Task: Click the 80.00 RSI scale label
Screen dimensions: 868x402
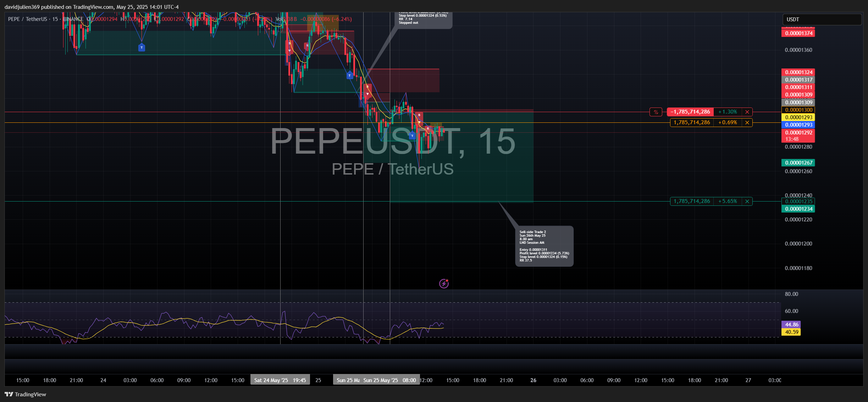Action: pyautogui.click(x=791, y=294)
